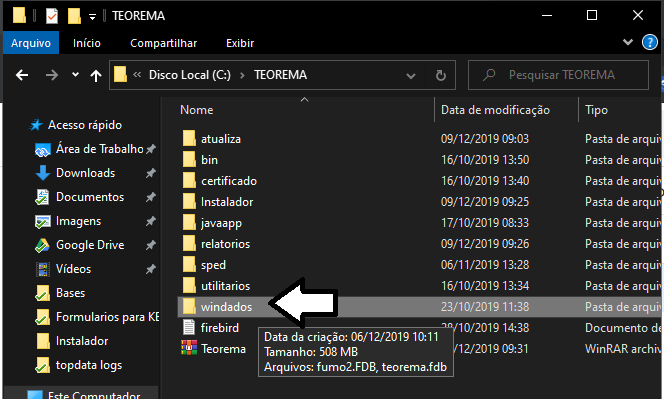Click the Disco Local (C:) breadcrumb
Screen dimensions: 664x399
[x=190, y=75]
